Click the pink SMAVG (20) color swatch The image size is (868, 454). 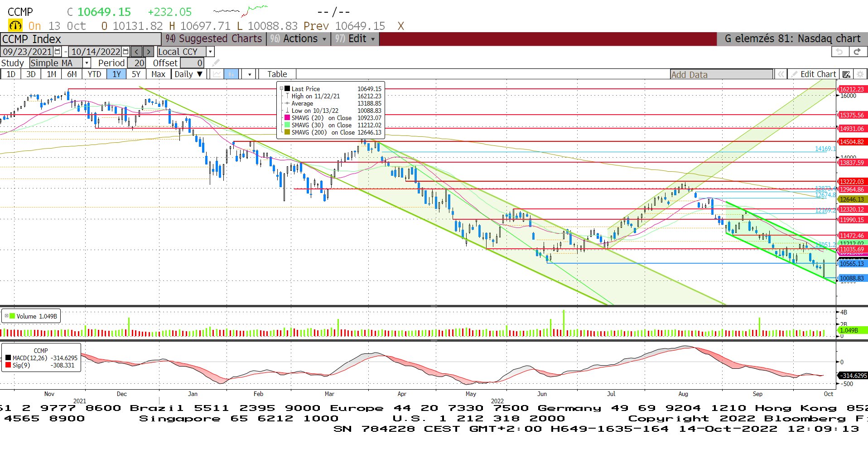pyautogui.click(x=287, y=118)
